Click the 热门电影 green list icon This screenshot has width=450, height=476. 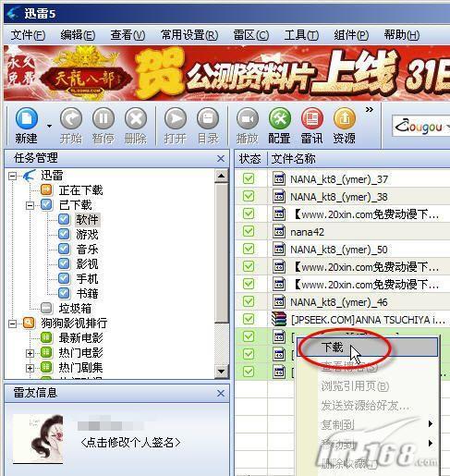46,352
